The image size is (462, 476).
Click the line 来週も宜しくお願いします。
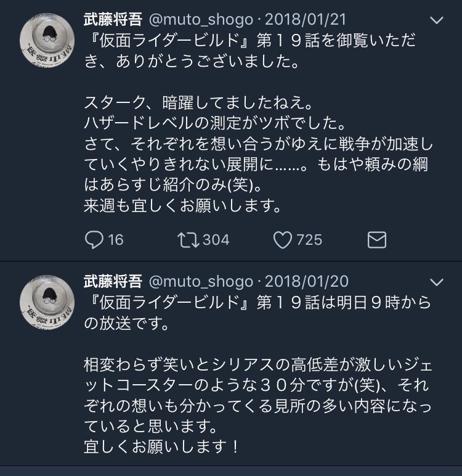[x=182, y=207]
